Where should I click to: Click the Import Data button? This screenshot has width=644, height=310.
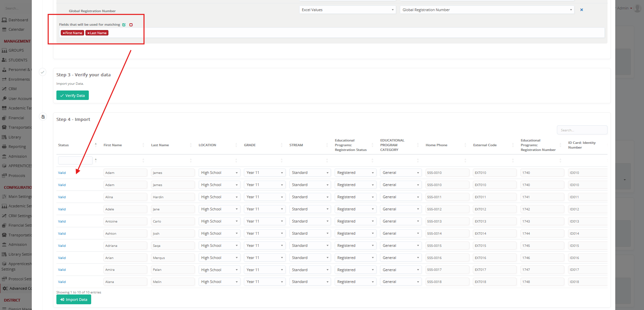(74, 300)
